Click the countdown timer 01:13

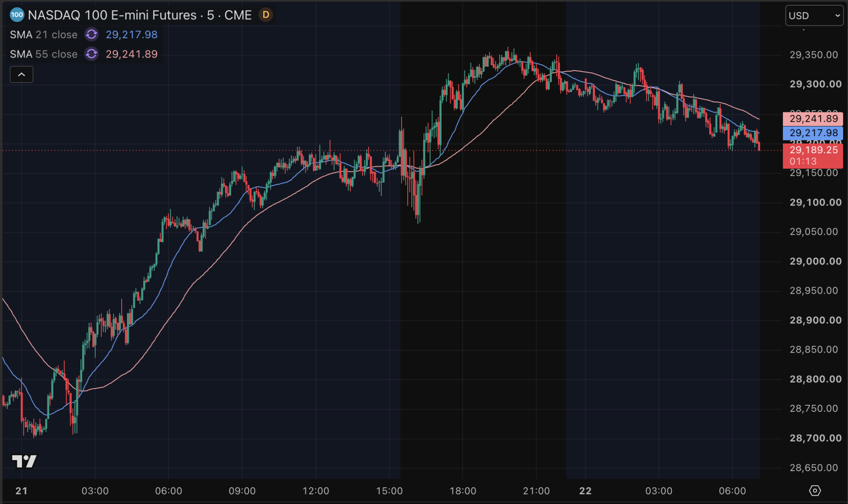tap(803, 161)
